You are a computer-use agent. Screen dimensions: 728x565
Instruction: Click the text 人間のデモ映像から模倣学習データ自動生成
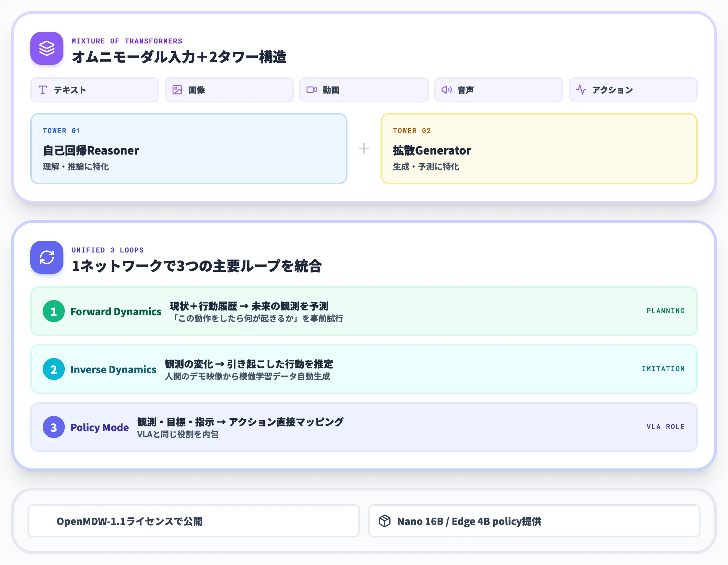(247, 376)
